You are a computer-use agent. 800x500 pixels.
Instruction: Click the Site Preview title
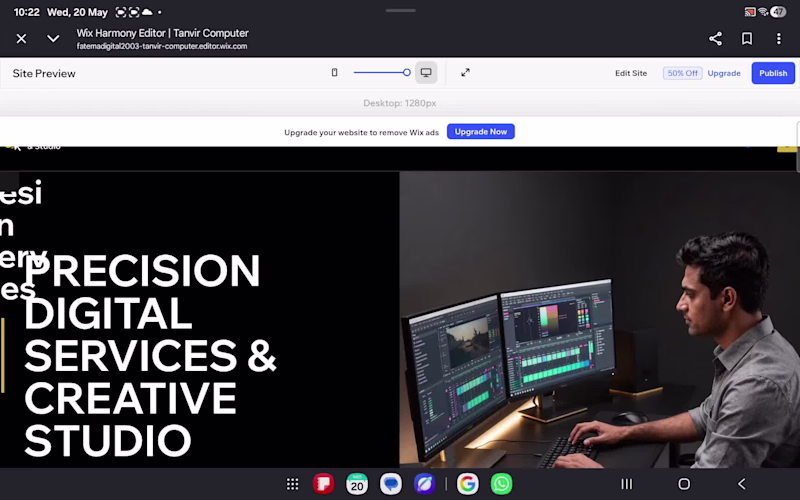[x=44, y=73]
